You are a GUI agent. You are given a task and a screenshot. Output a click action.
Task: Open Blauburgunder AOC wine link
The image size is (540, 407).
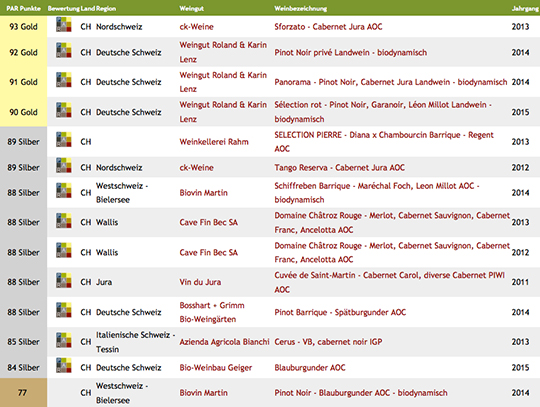(x=310, y=368)
